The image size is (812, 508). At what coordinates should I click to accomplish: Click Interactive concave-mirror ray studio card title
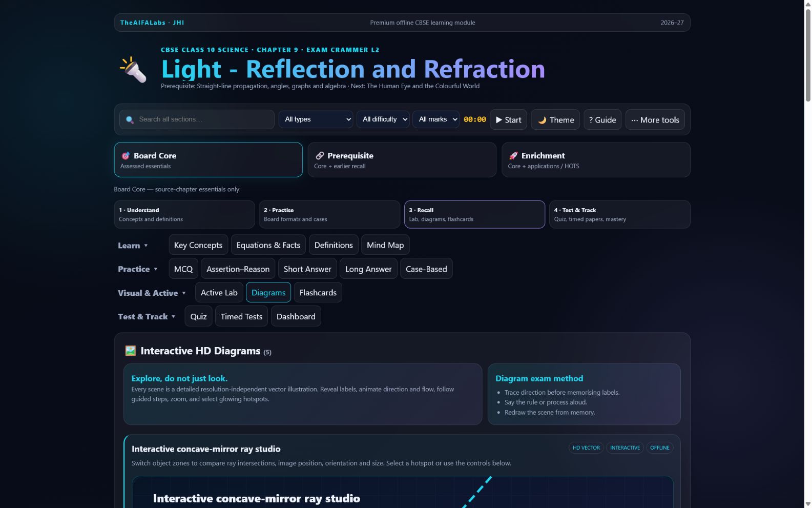pos(206,449)
